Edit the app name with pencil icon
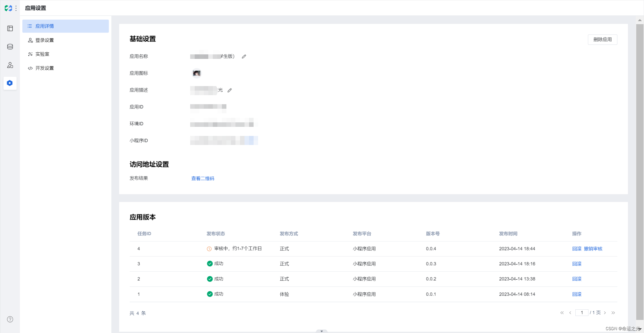The width and height of the screenshot is (644, 333). pos(244,57)
